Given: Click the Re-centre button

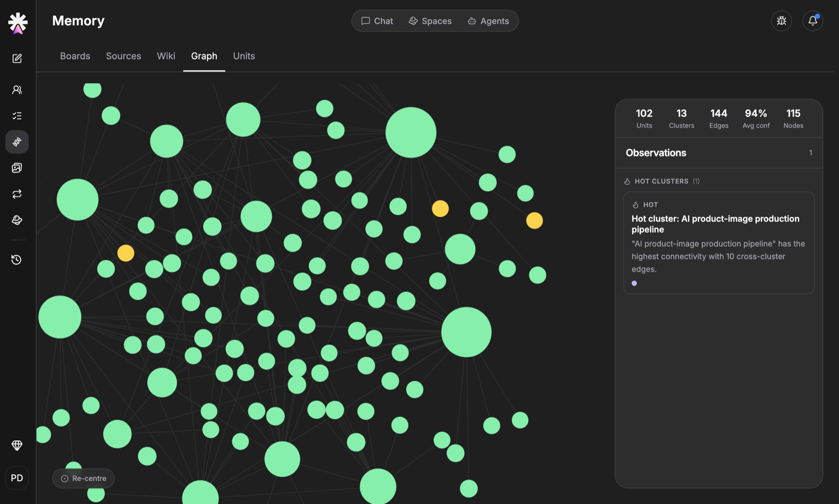Looking at the screenshot, I should [83, 478].
